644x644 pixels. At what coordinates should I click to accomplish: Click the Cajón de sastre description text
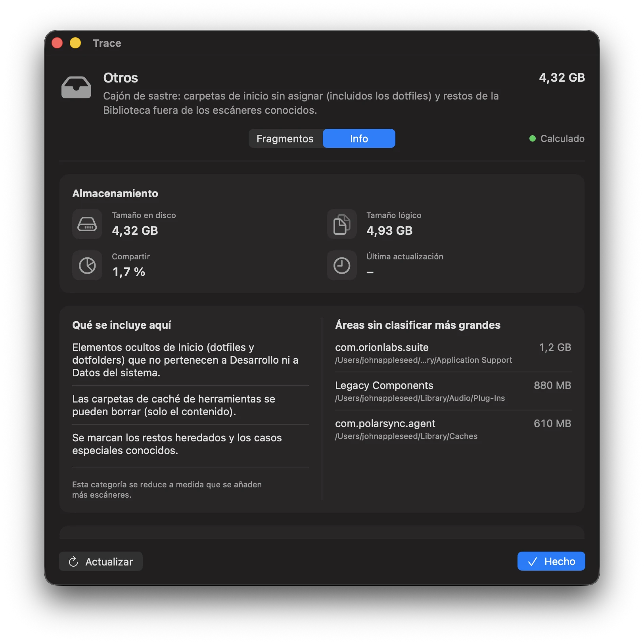[x=301, y=103]
